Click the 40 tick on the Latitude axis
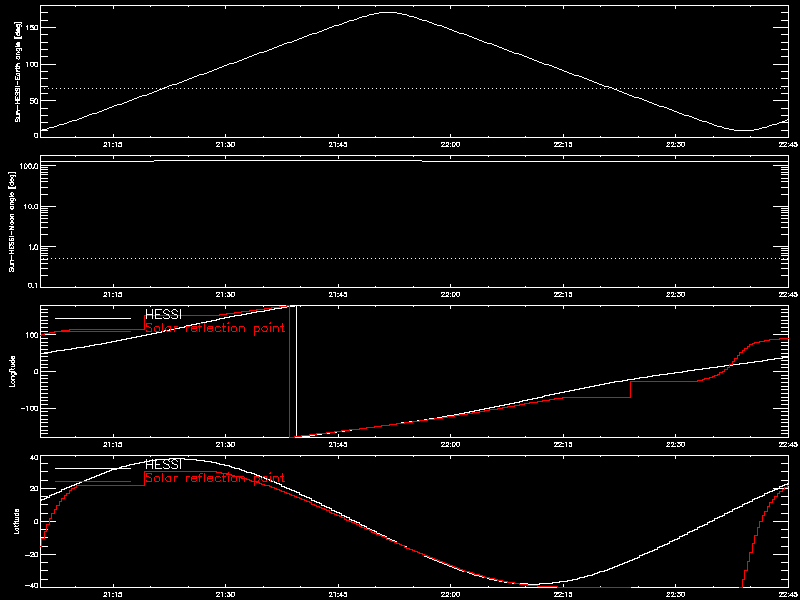This screenshot has height=600, width=800. pos(33,458)
